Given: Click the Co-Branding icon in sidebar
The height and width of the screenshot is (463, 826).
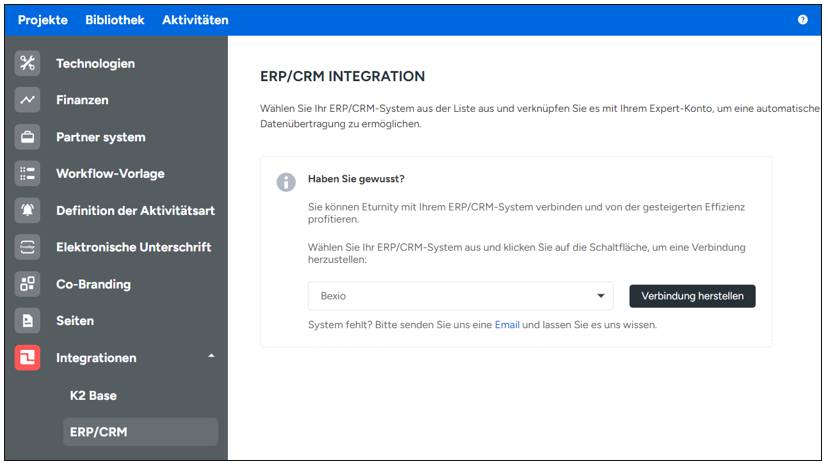Looking at the screenshot, I should [x=28, y=284].
